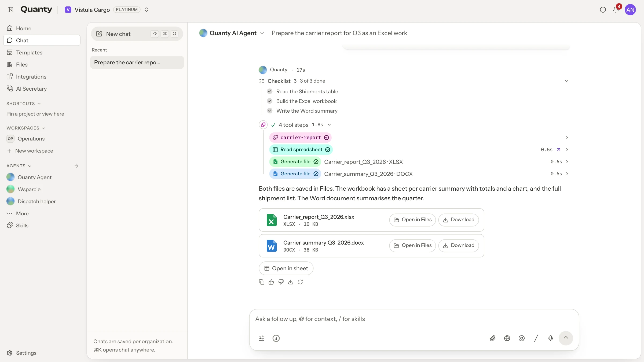
Task: Toggle web search globe icon
Action: [x=507, y=338]
